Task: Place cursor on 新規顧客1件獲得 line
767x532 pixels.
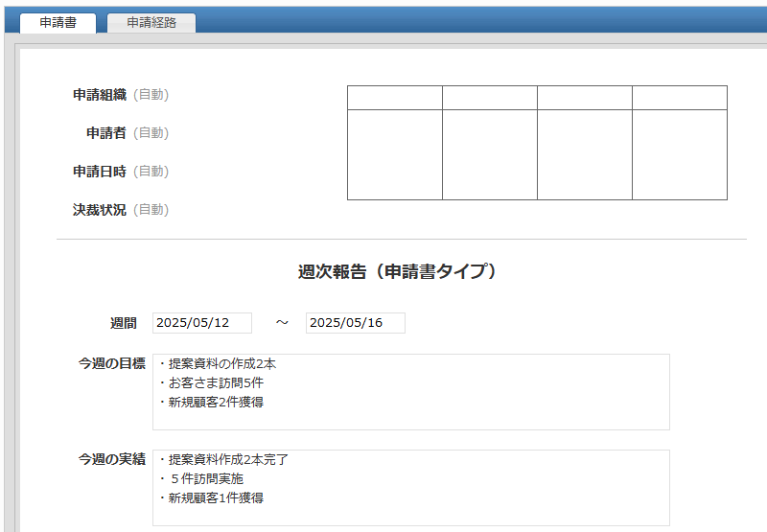Action: tap(216, 498)
